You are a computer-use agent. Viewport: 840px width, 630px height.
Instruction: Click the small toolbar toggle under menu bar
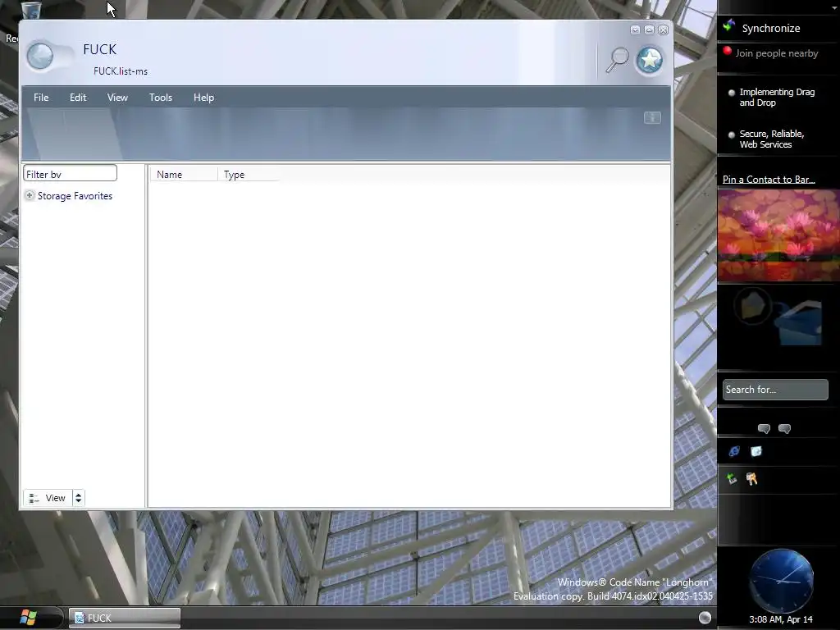(652, 118)
